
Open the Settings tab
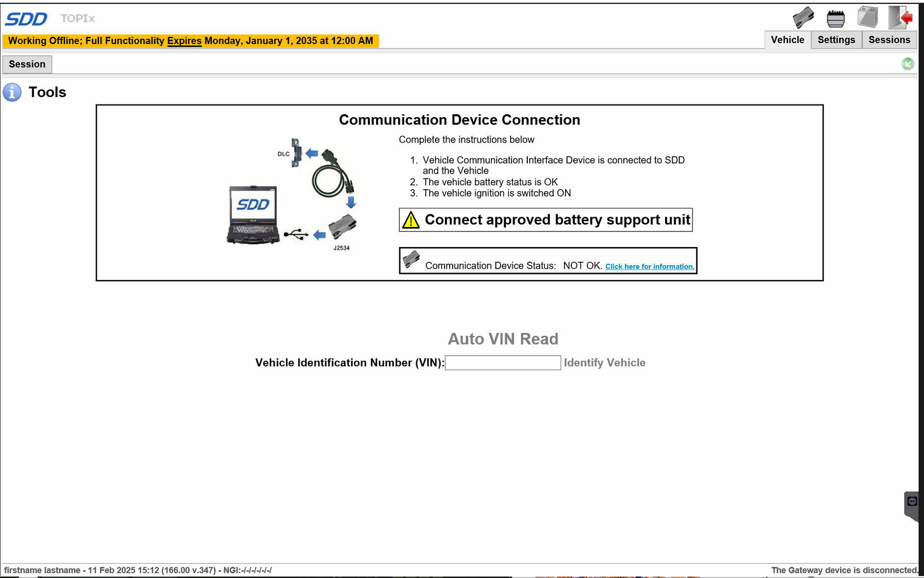(836, 40)
